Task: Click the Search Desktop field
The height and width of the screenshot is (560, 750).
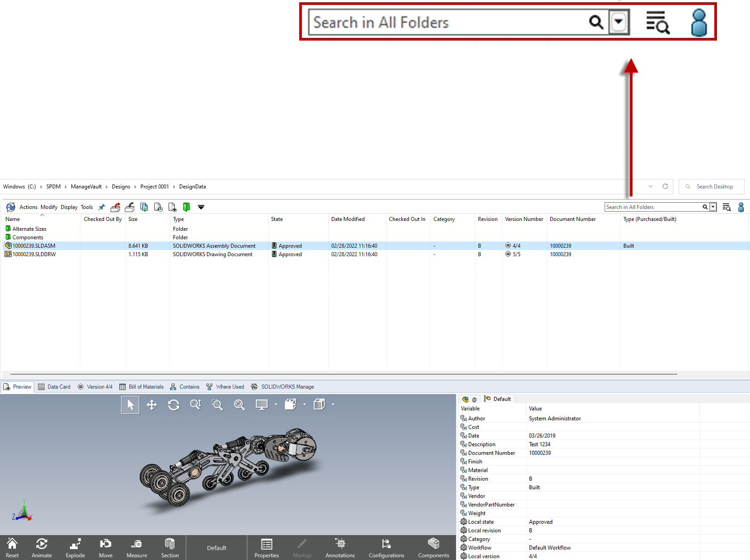Action: tap(712, 187)
